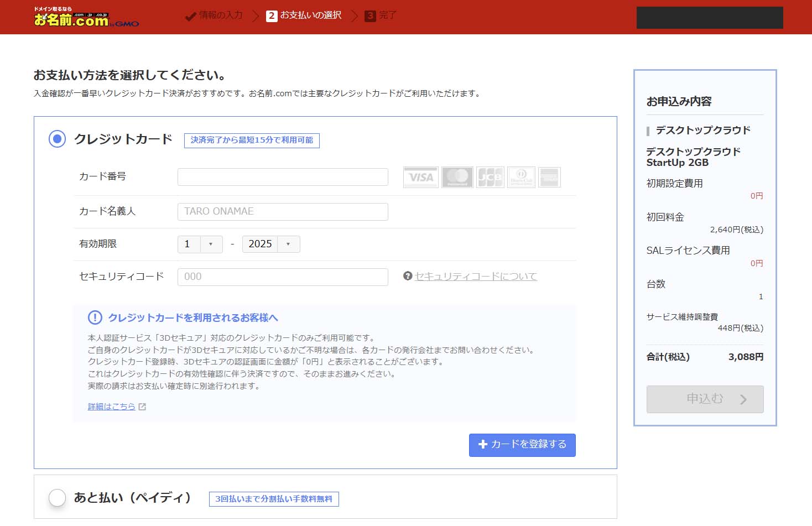
Task: Click the step 3 number badge
Action: [x=370, y=16]
